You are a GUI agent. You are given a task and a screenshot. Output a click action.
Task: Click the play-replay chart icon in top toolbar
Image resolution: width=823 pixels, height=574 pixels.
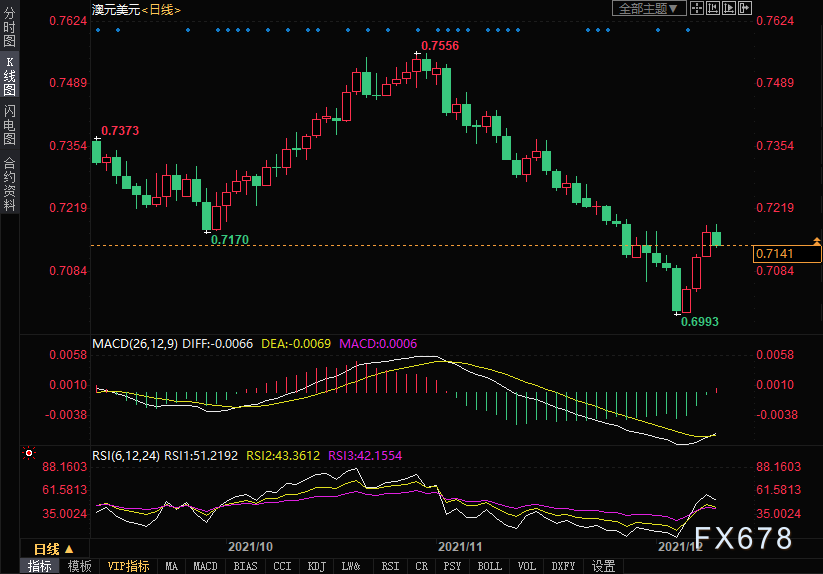(x=729, y=8)
